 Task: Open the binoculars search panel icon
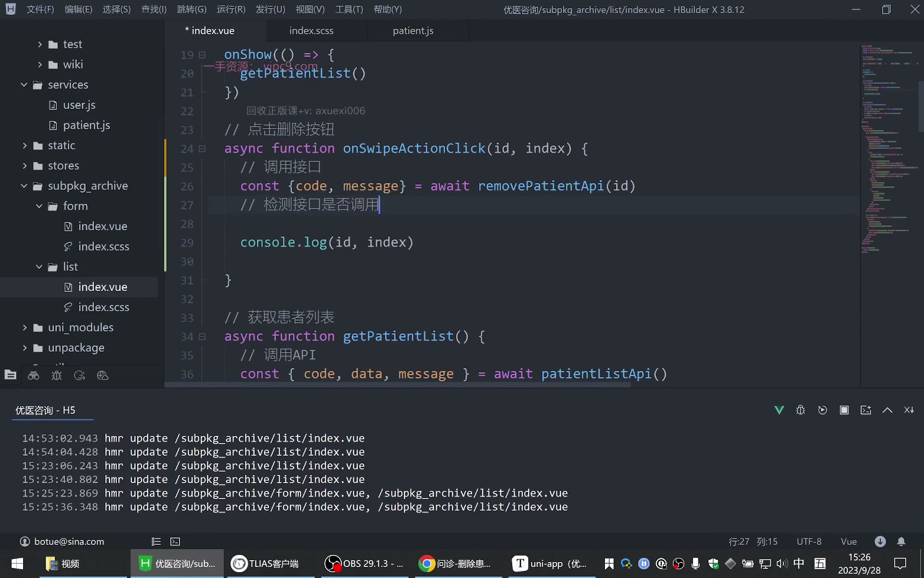tap(34, 376)
